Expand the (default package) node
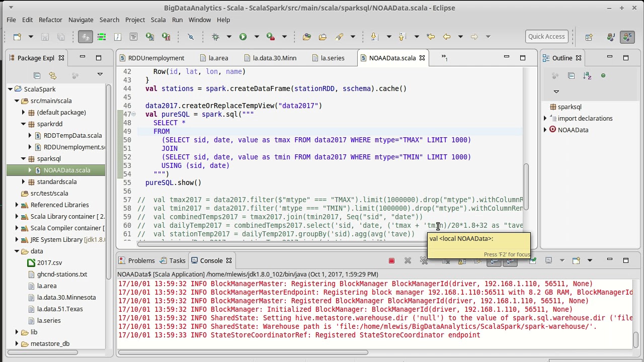 pyautogui.click(x=23, y=112)
